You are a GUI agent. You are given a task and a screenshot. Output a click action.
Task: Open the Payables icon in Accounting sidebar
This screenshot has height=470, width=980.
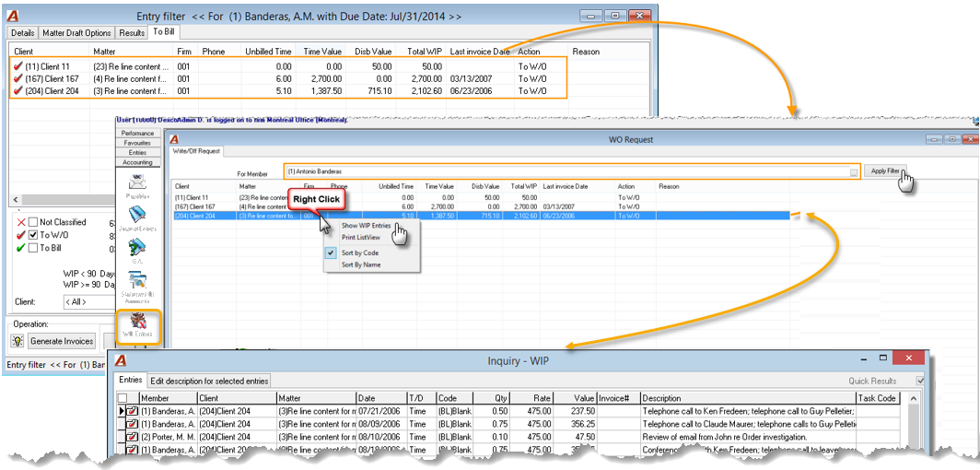coord(137,183)
